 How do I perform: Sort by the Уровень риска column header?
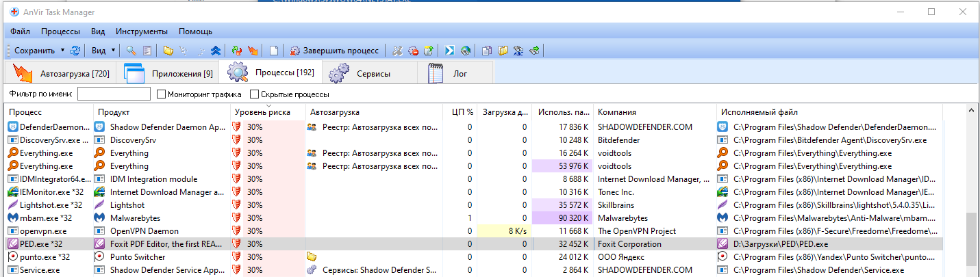coord(262,112)
